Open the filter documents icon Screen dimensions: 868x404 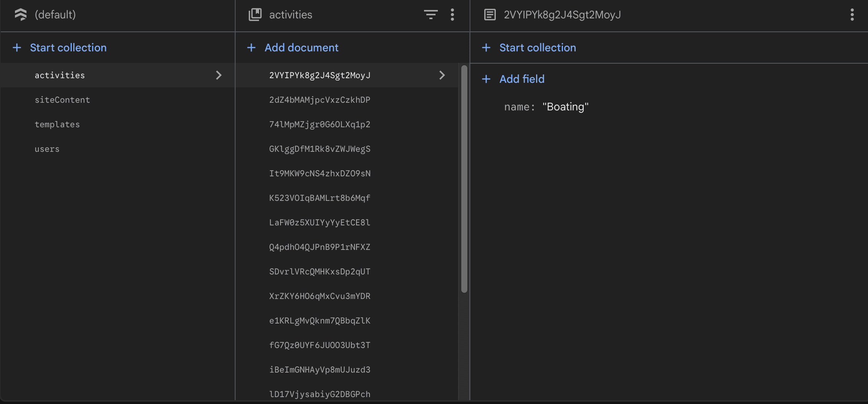coord(431,15)
